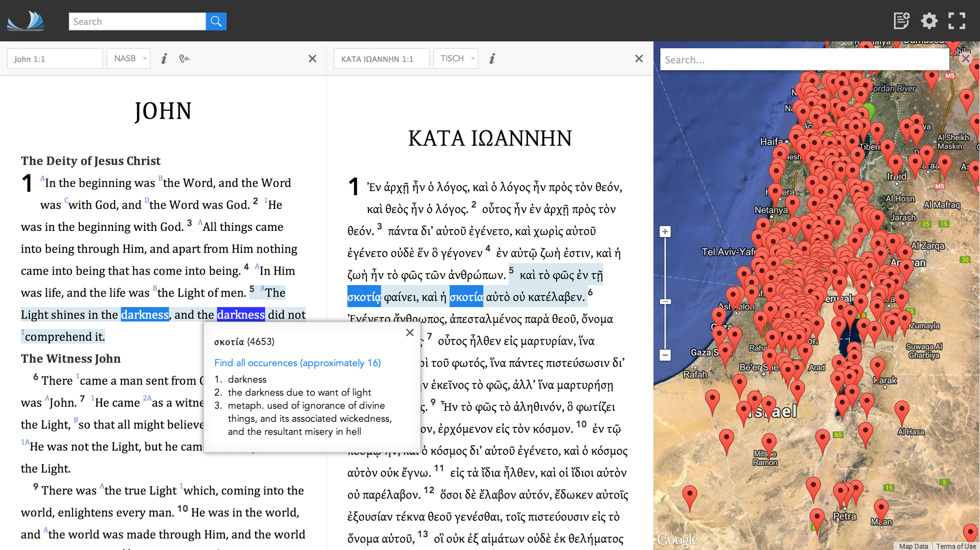Click the audio speaker icon beside NASB

[x=184, y=59]
